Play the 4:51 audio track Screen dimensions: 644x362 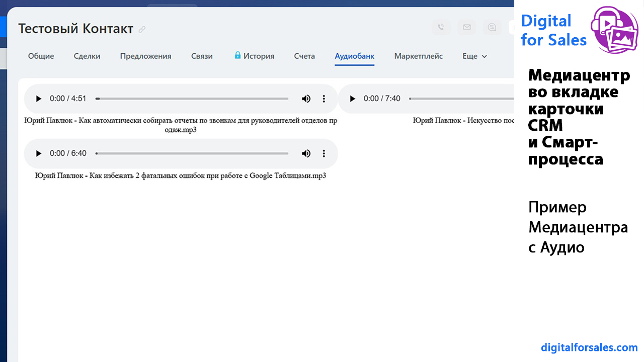click(x=38, y=99)
